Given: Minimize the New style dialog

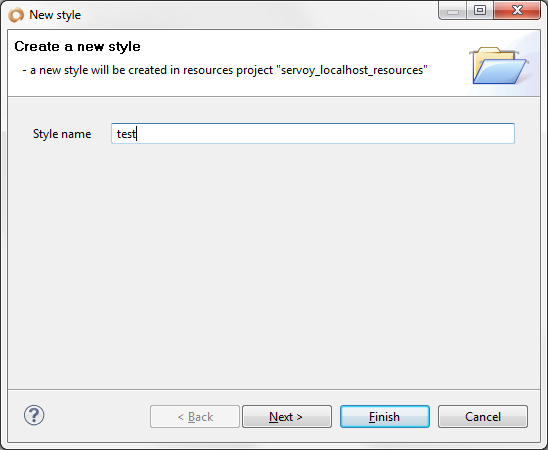Looking at the screenshot, I should (x=453, y=11).
